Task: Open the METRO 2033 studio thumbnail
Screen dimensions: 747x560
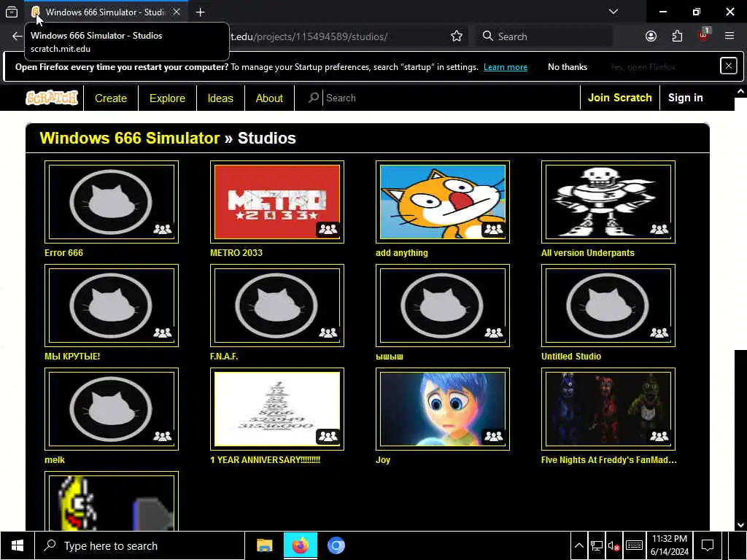Action: pos(276,202)
